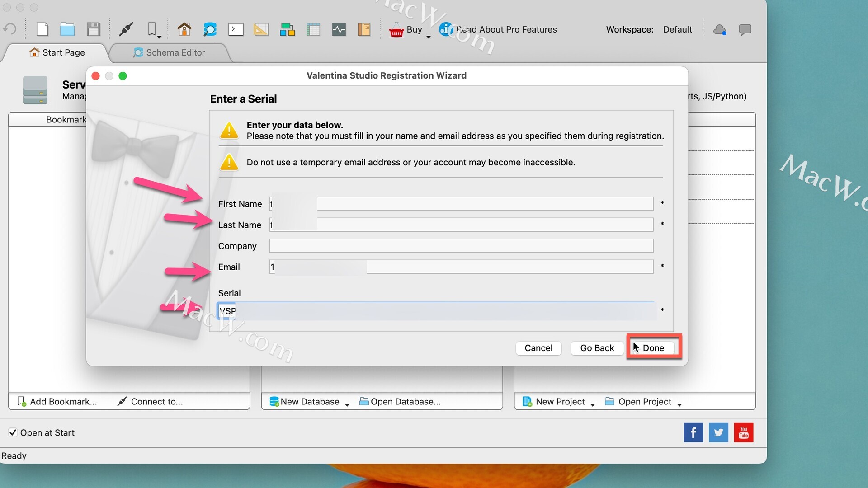The height and width of the screenshot is (488, 868).
Task: Open the bookmark icon in toolbar
Action: 152,29
